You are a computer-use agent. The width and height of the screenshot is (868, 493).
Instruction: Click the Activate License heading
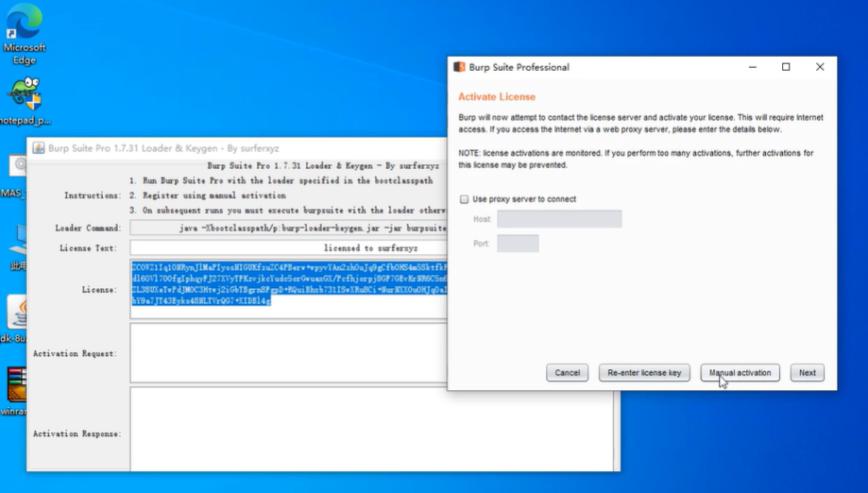497,97
